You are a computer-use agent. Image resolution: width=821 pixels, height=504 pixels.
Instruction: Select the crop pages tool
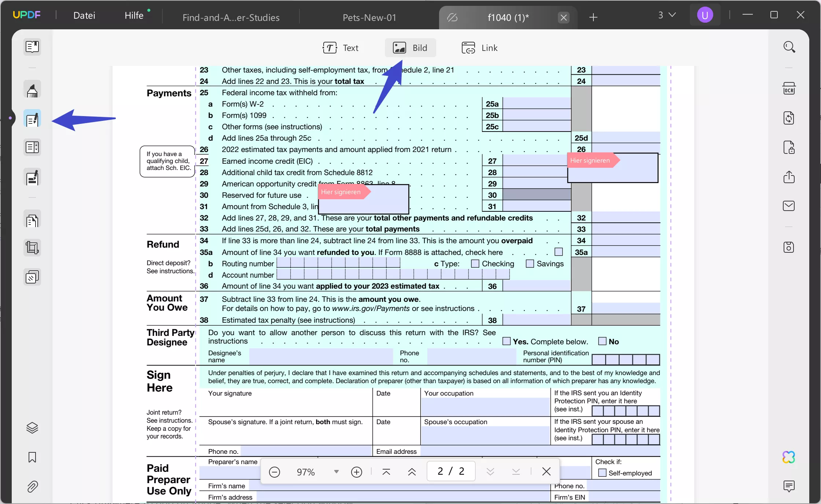(x=32, y=248)
